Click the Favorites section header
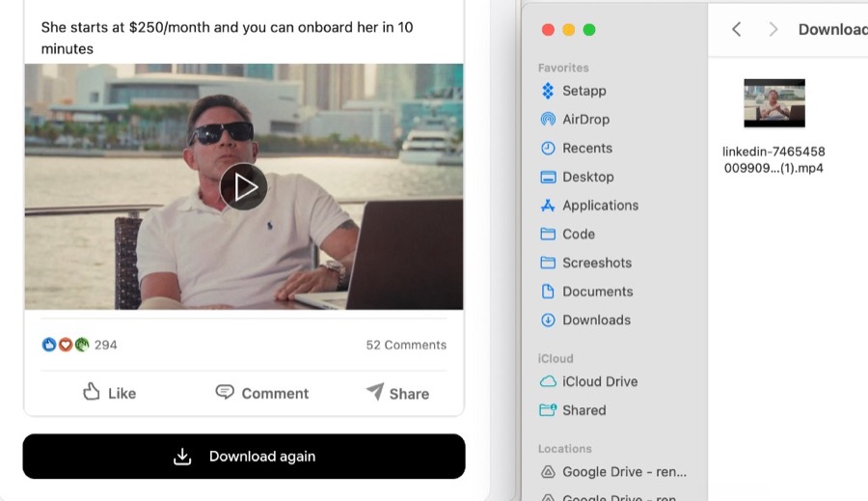This screenshot has width=868, height=501. [x=563, y=68]
